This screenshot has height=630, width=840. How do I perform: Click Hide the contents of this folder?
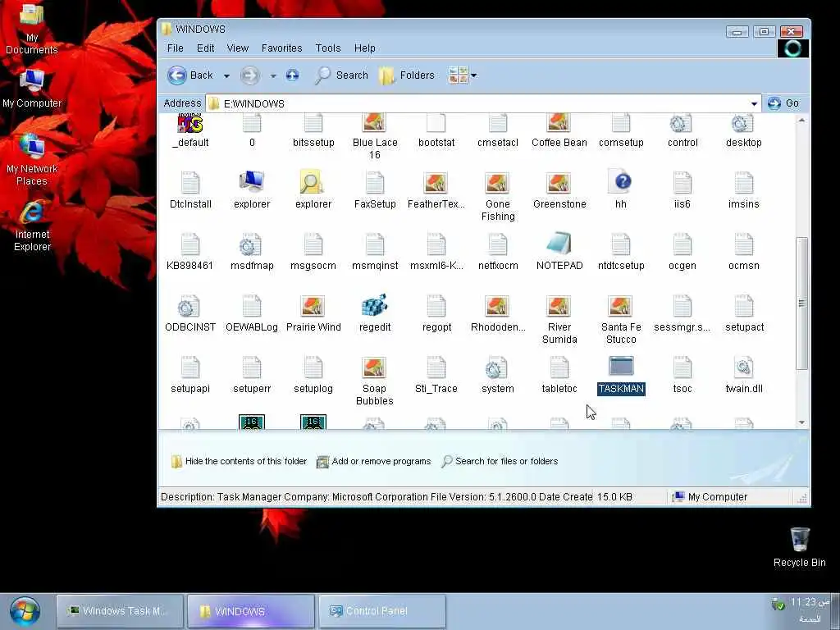click(x=239, y=461)
